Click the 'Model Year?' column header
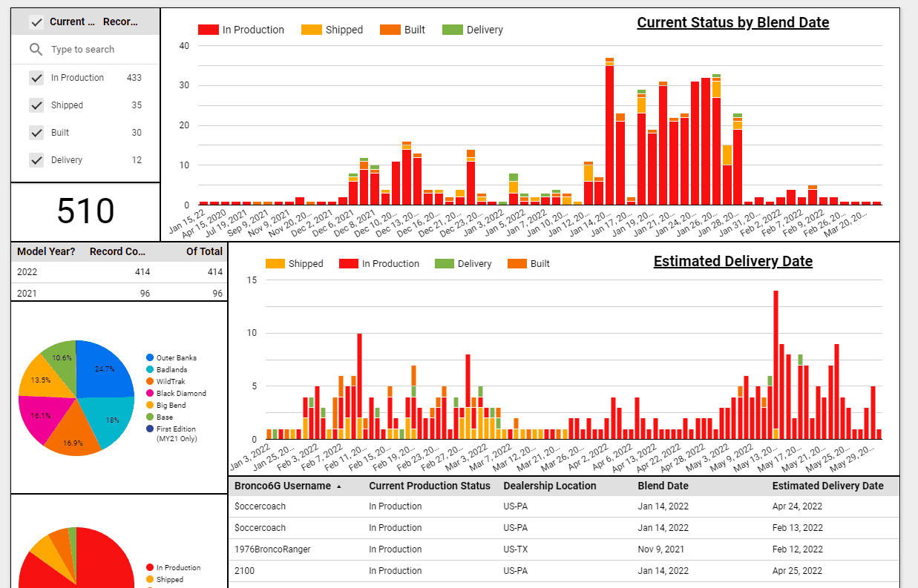 click(46, 251)
